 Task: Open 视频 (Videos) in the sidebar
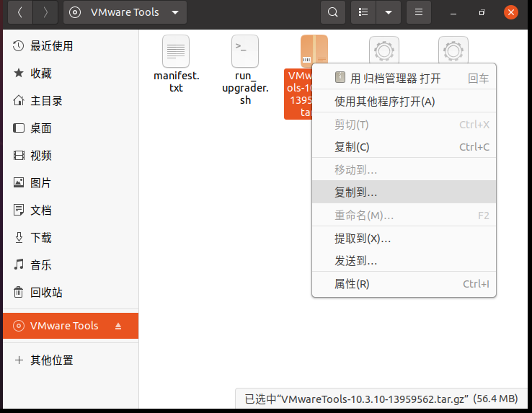point(71,156)
